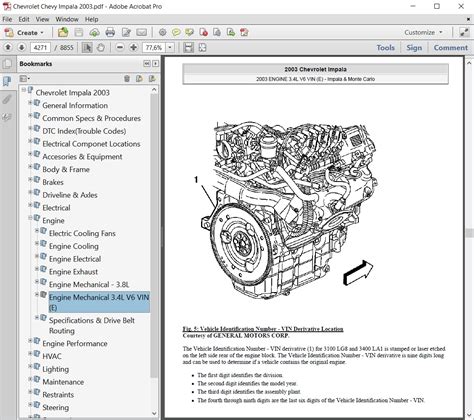Screen dimensions: 474x420
Task: Open the zoom level dropdown arrow
Action: click(x=170, y=47)
